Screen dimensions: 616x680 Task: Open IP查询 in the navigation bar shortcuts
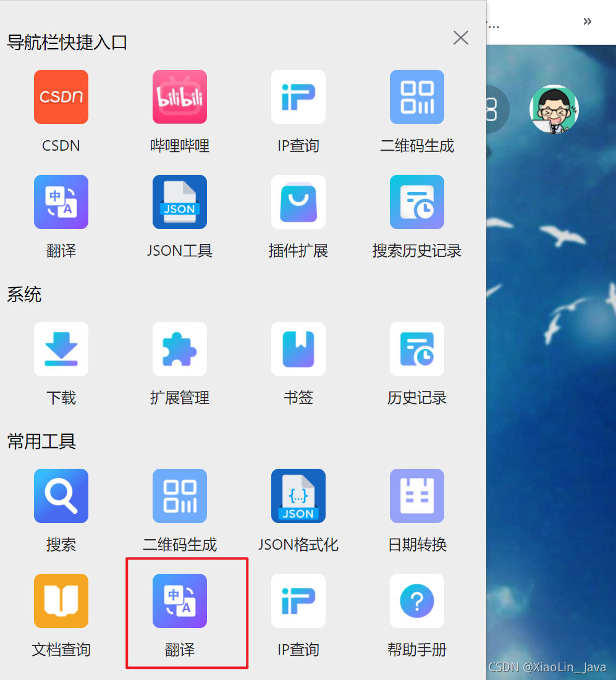point(298,97)
